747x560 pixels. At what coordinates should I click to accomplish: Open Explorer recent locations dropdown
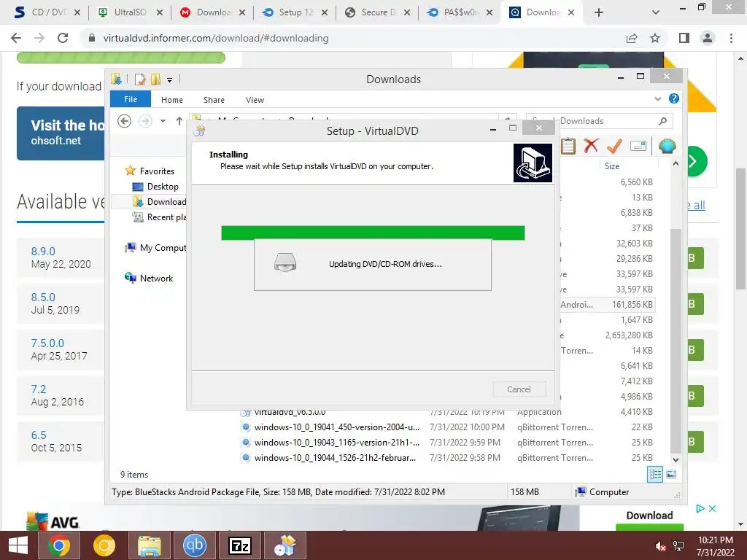[x=163, y=121]
